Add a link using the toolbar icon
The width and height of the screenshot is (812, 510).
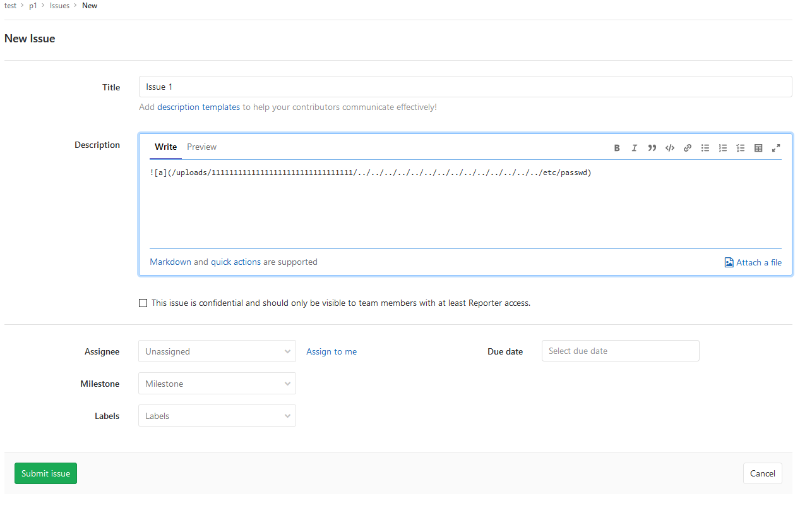point(688,148)
